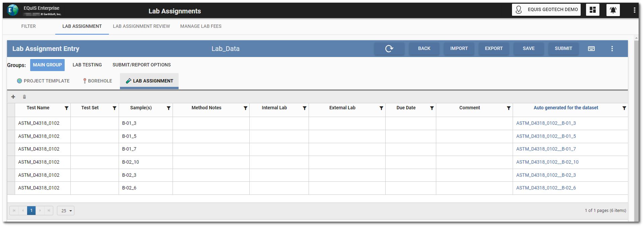Open the keyboard shortcuts icon

[x=591, y=49]
